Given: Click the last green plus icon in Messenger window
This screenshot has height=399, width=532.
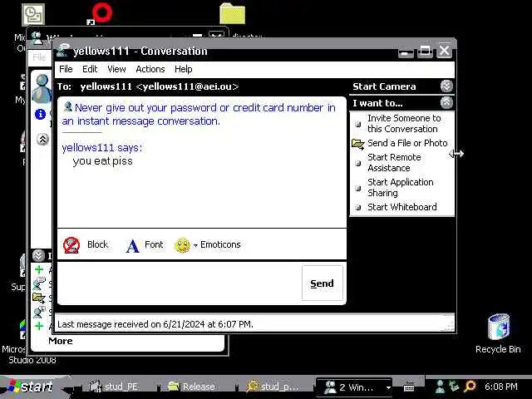Looking at the screenshot, I should (x=39, y=326).
